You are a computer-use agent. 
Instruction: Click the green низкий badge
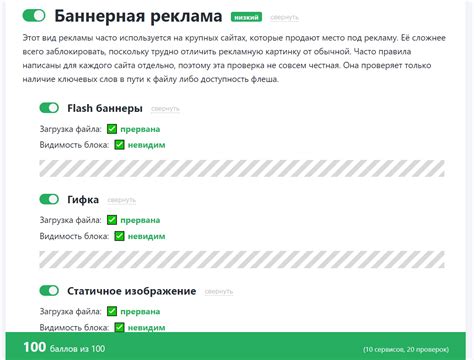point(246,17)
